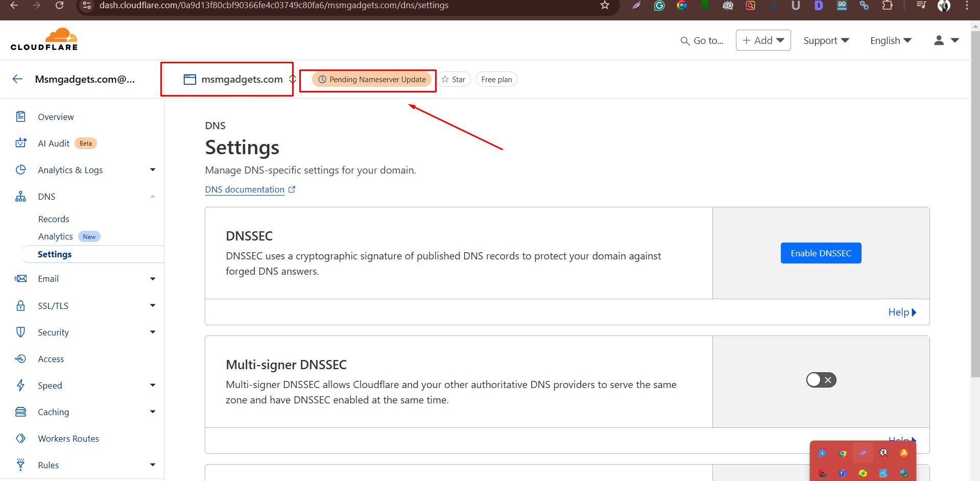Click Enable DNSSEC button
Image resolution: width=980 pixels, height=481 pixels.
click(x=821, y=253)
